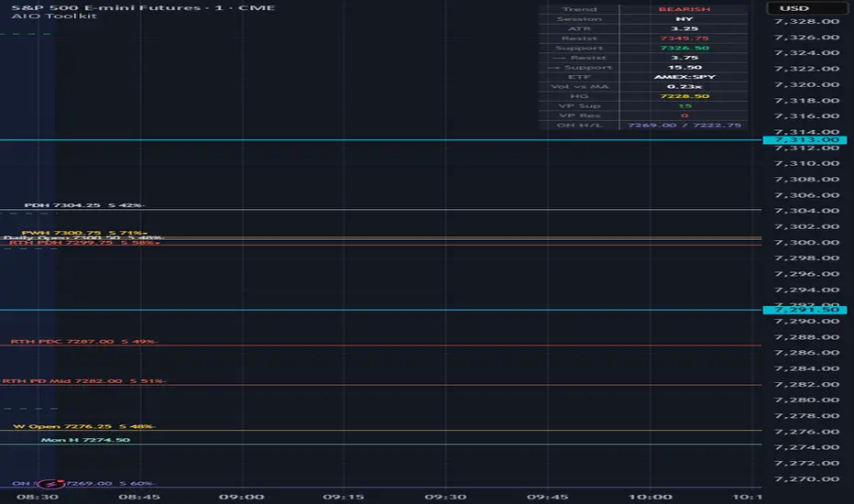
Task: Click the 10:00 time axis label
Action: (651, 497)
